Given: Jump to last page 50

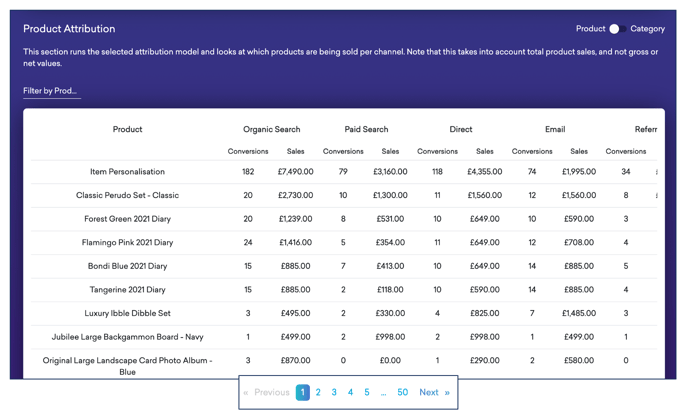Looking at the screenshot, I should (x=402, y=393).
